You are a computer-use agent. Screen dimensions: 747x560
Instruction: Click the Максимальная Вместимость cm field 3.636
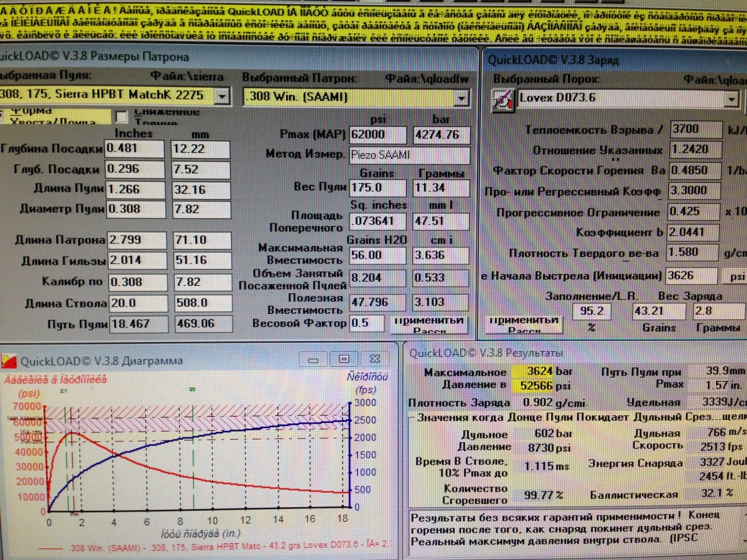coord(441,255)
